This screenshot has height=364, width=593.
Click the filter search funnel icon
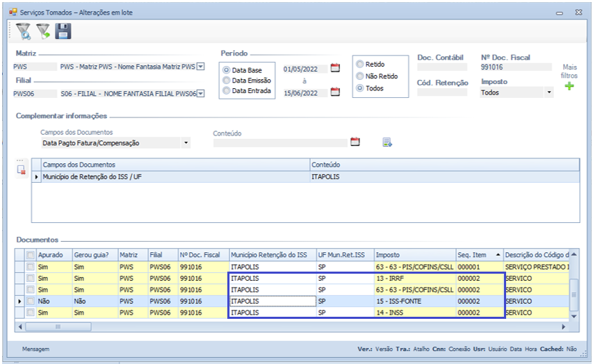24,31
